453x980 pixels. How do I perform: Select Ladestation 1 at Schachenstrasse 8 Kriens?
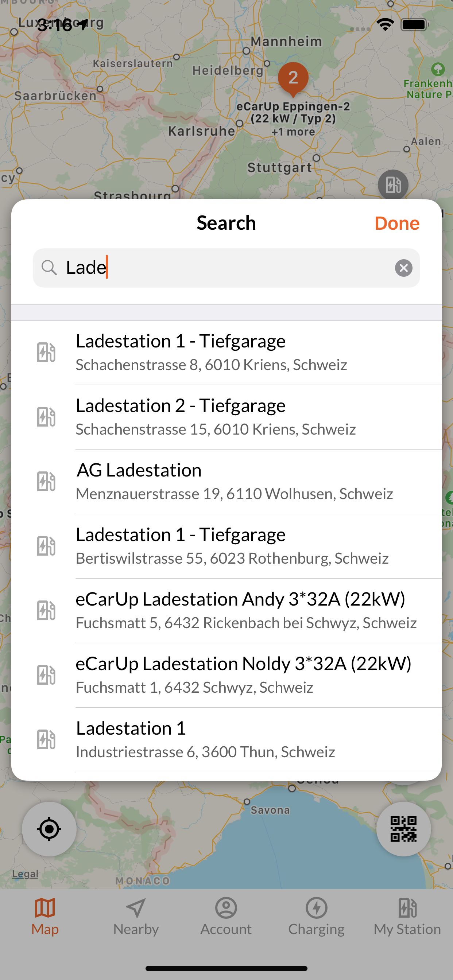[226, 353]
